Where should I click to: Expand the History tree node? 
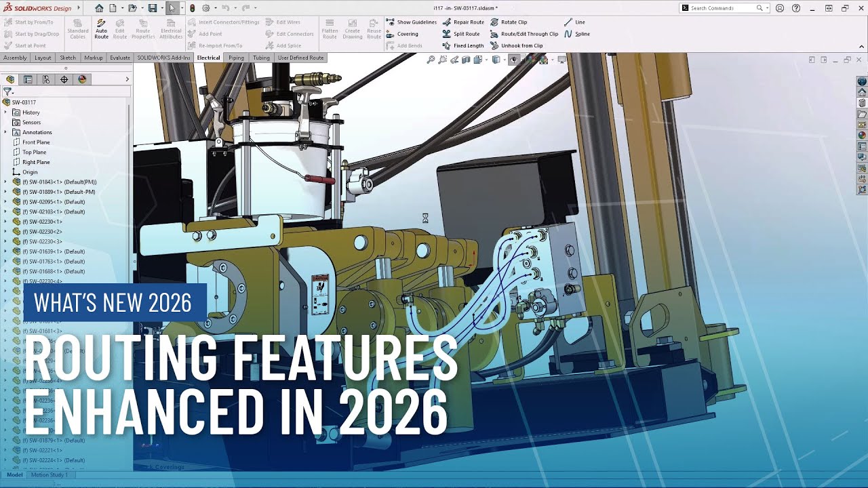click(5, 113)
